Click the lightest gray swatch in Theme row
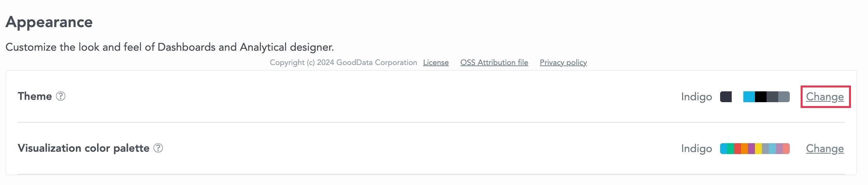This screenshot has height=185, width=868. [x=784, y=97]
